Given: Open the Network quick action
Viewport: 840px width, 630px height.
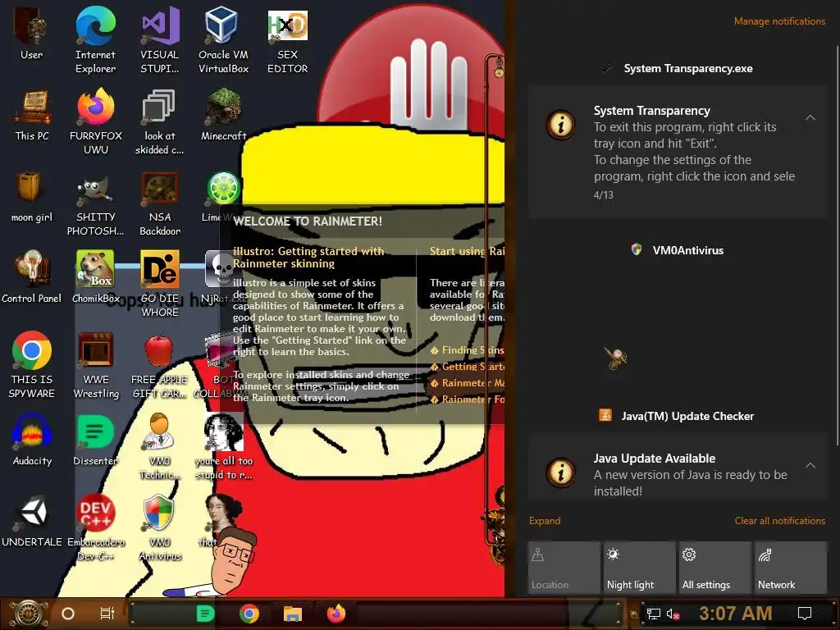Looking at the screenshot, I should (x=791, y=568).
